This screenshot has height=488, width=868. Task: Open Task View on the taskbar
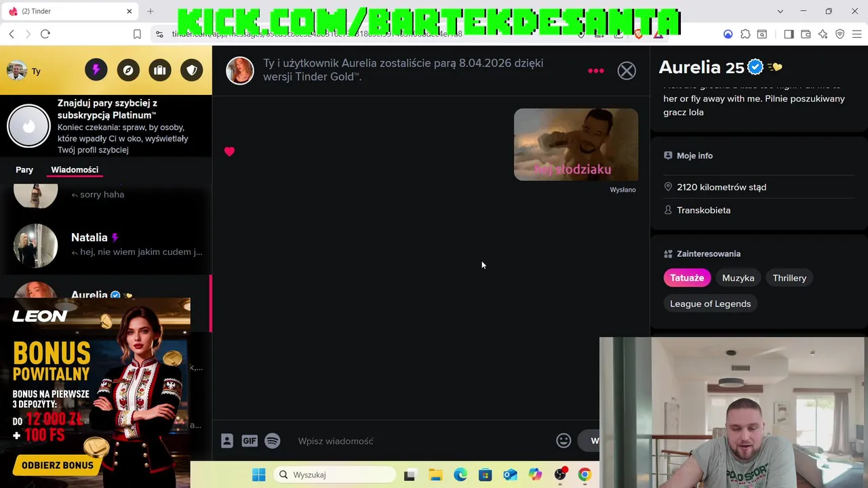pyautogui.click(x=410, y=475)
